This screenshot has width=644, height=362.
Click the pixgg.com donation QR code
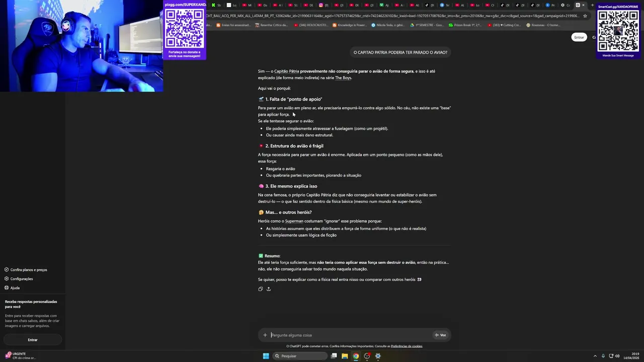click(184, 29)
